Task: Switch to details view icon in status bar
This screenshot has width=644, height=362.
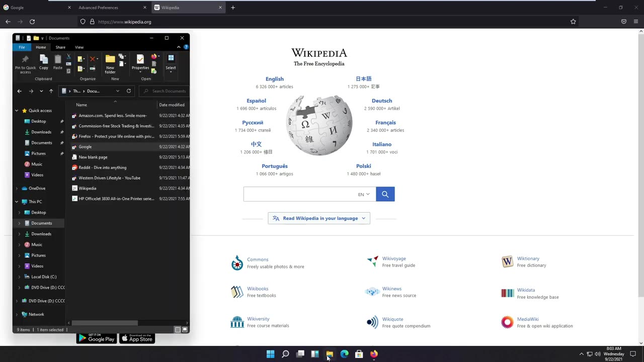Action: (177, 330)
